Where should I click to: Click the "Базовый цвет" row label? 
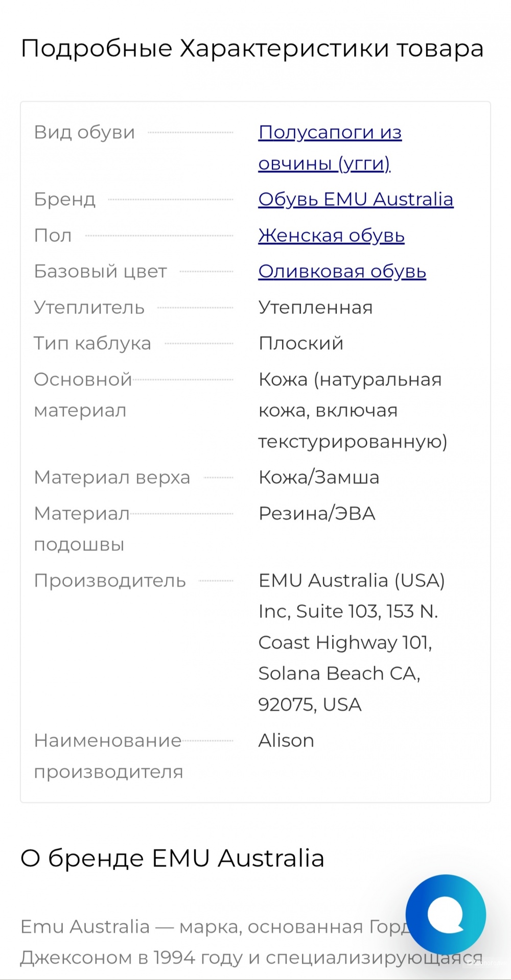pos(100,272)
